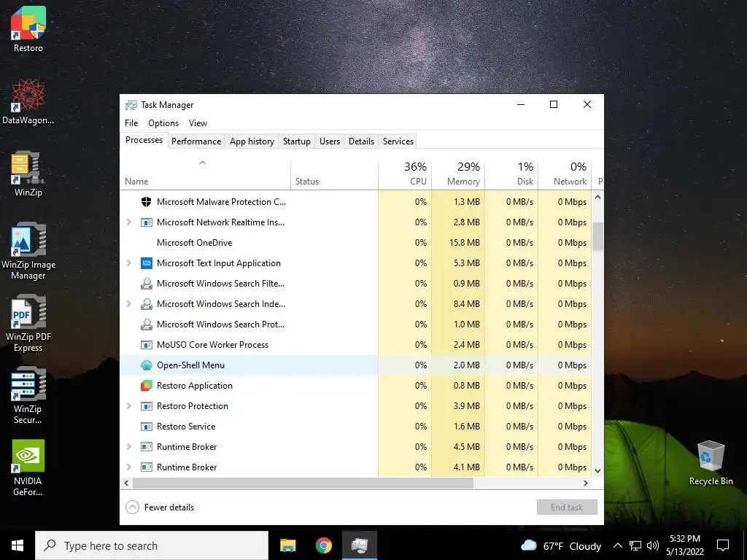Open WinZip PDF Express desktop icon
This screenshot has width=747, height=560.
click(x=28, y=323)
